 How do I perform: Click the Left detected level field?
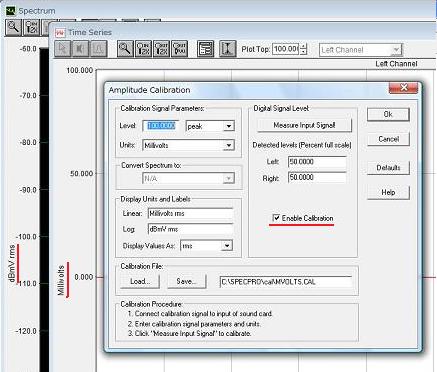pyautogui.click(x=317, y=162)
